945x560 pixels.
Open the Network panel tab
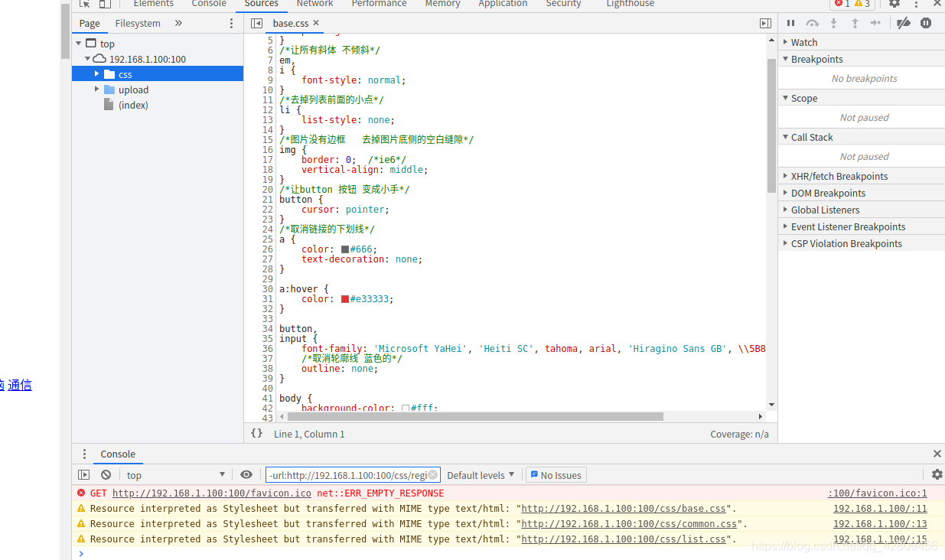(314, 4)
